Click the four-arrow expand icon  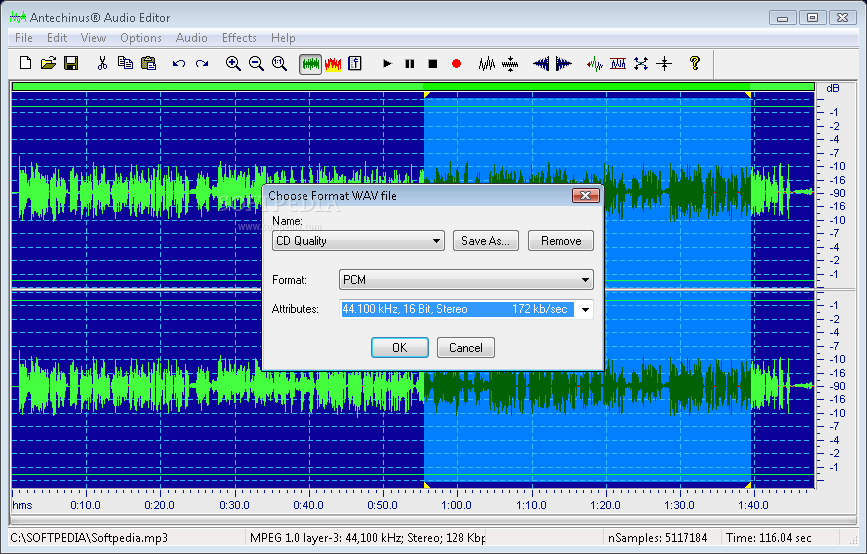[x=641, y=64]
